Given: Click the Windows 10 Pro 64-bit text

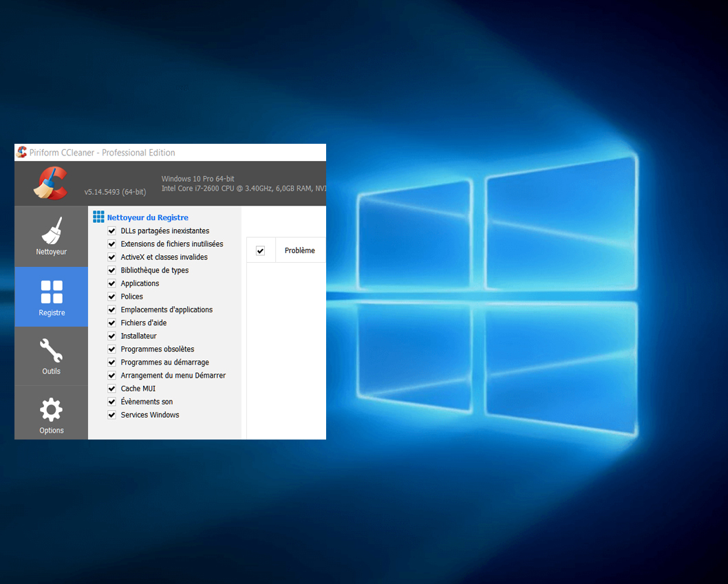Looking at the screenshot, I should (197, 179).
